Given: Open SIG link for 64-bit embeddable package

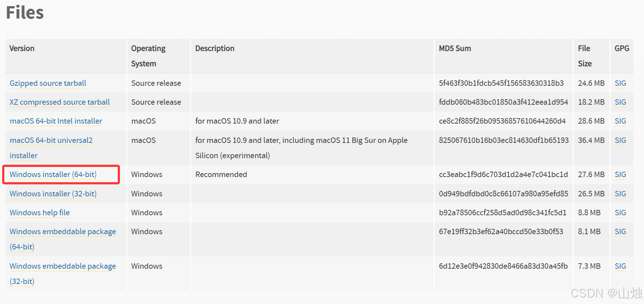Looking at the screenshot, I should 620,232.
